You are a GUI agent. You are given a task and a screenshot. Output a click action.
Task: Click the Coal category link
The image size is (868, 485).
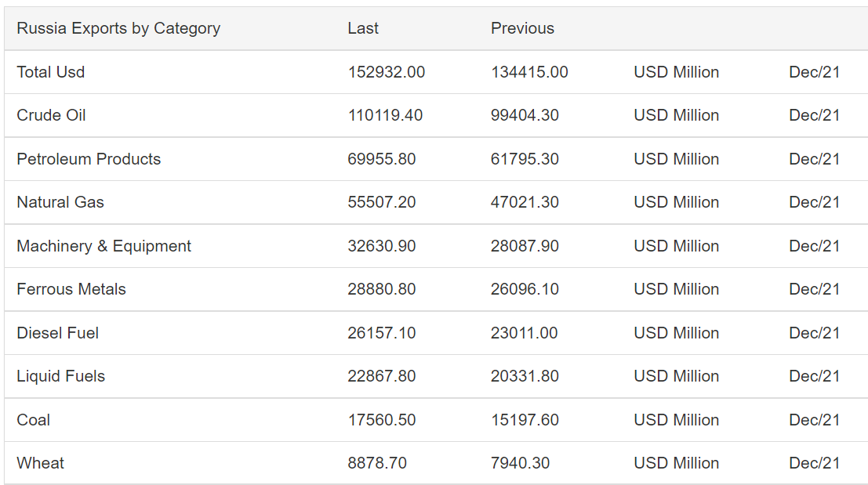click(x=33, y=420)
